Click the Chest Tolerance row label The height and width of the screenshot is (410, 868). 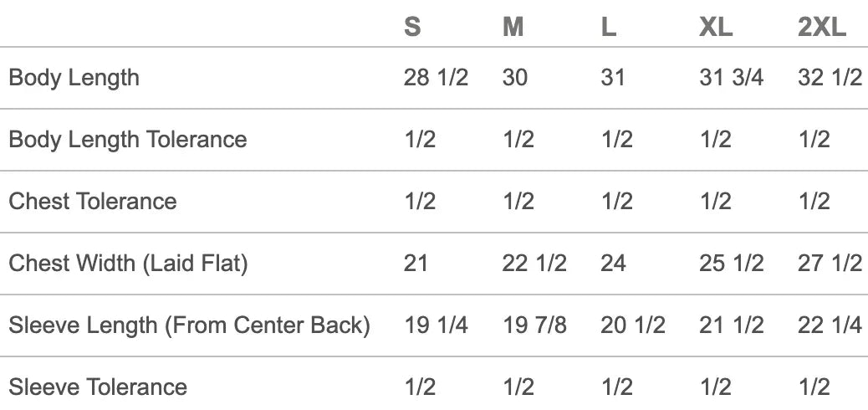93,201
